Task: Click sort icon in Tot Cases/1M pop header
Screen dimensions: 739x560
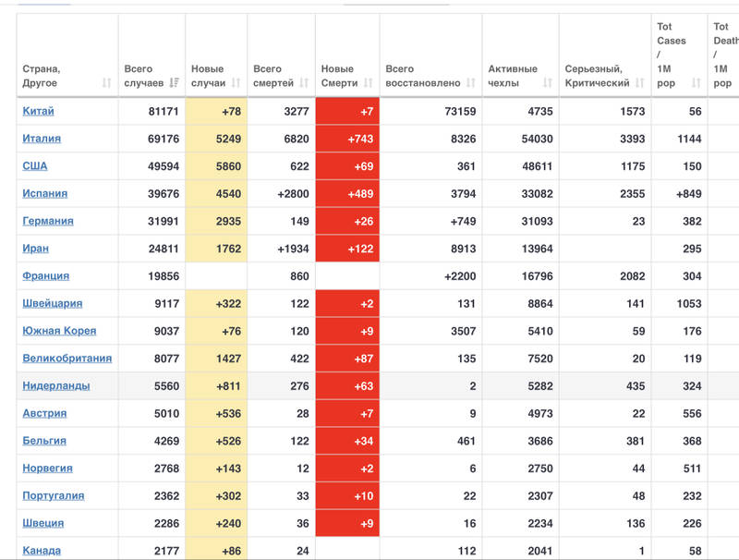Action: coord(696,83)
